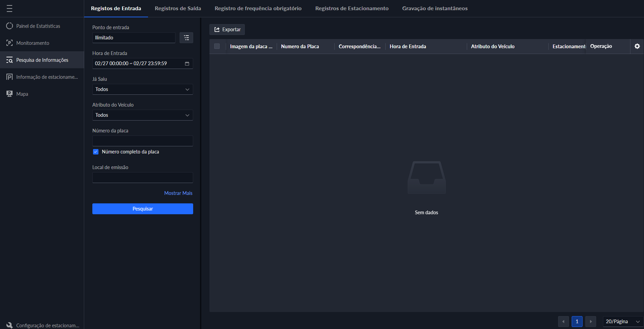This screenshot has width=644, height=329.
Task: Open the calendar icon in Hora de Entrada
Action: 187,63
